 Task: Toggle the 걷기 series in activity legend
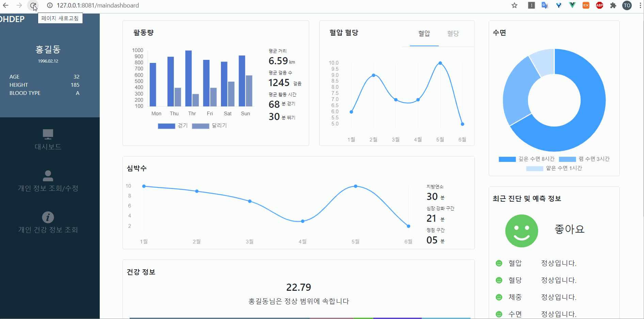point(173,126)
